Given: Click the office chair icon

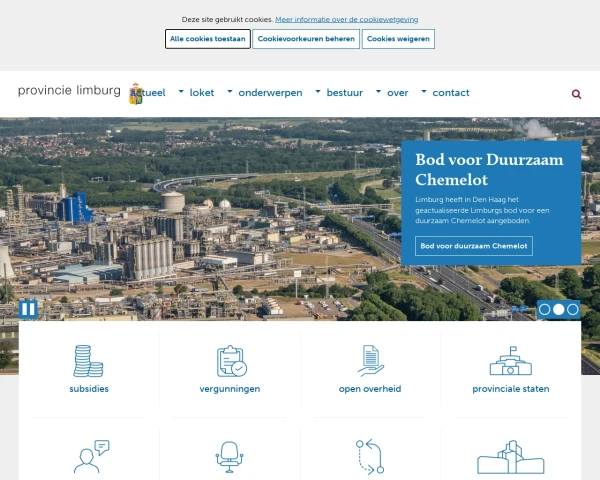Looking at the screenshot, I should pyautogui.click(x=229, y=457).
